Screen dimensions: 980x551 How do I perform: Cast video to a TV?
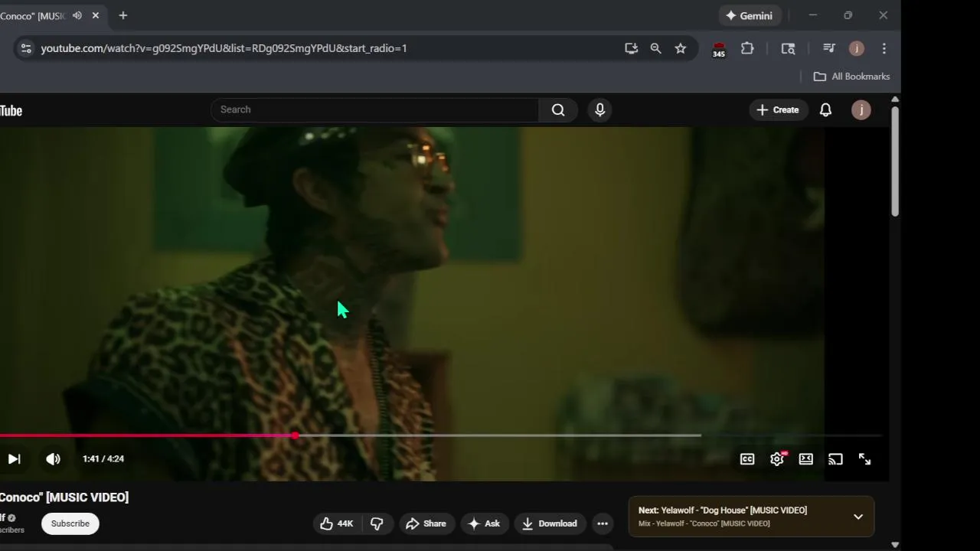(x=835, y=459)
